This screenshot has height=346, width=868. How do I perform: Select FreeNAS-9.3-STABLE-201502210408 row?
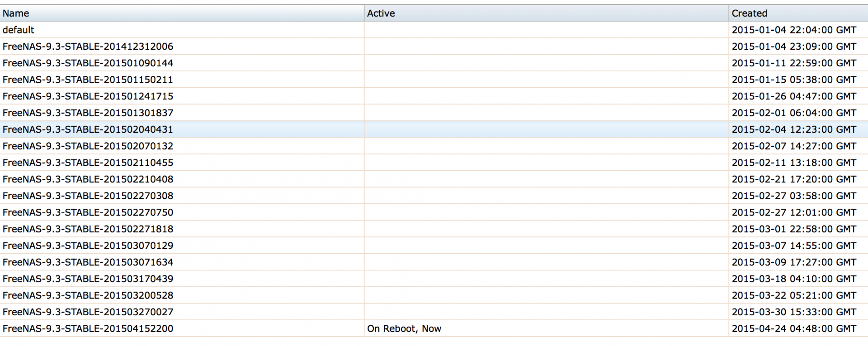tap(434, 179)
